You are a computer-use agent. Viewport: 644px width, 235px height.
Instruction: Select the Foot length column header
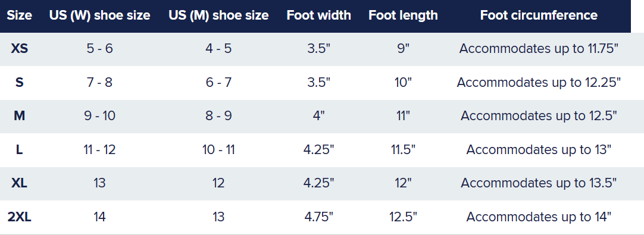click(x=403, y=15)
